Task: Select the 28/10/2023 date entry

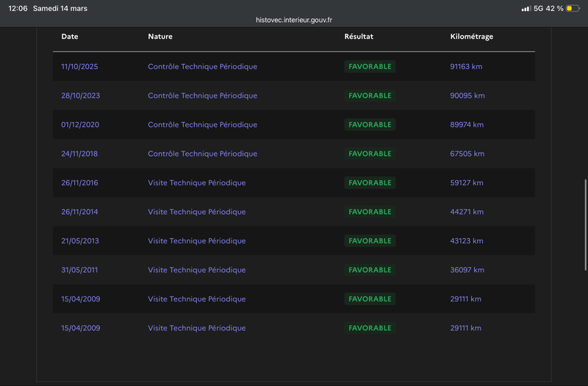Action: (x=79, y=96)
